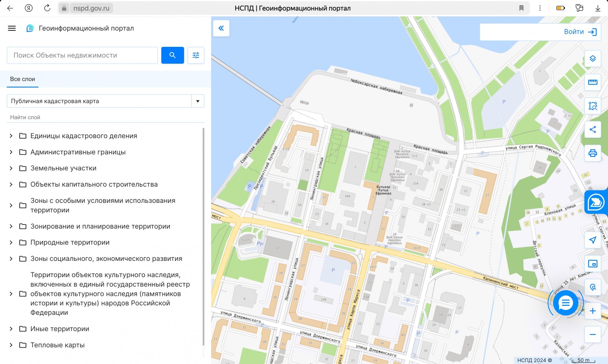Click the Найти слой input field
The width and height of the screenshot is (608, 364).
pos(105,117)
